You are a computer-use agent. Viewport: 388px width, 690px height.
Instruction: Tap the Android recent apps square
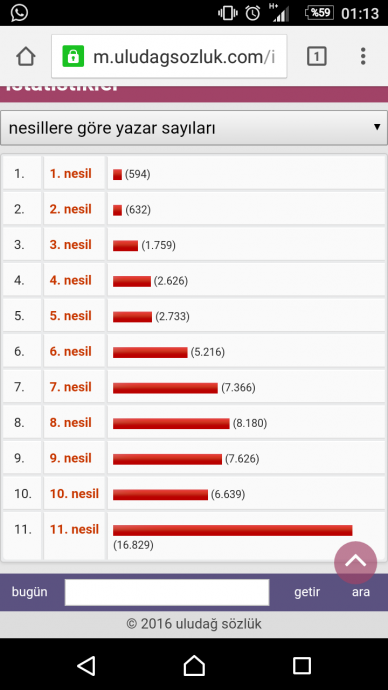302,665
